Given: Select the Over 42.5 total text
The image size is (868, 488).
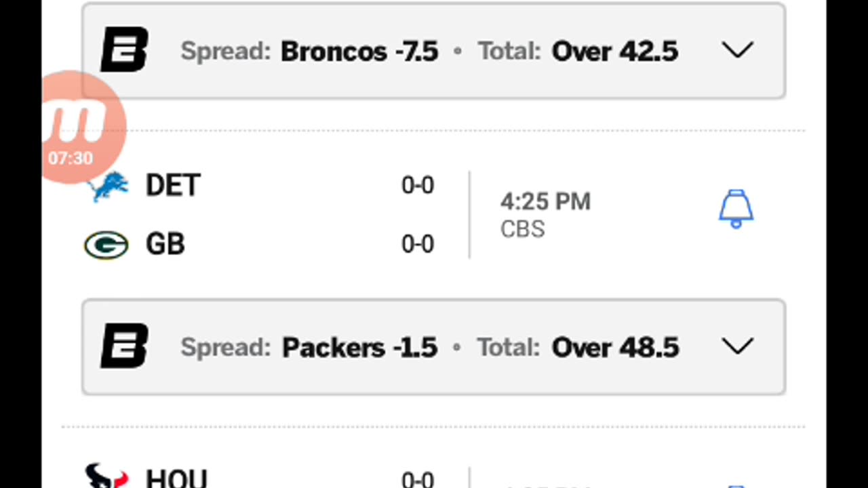Looking at the screenshot, I should tap(614, 52).
